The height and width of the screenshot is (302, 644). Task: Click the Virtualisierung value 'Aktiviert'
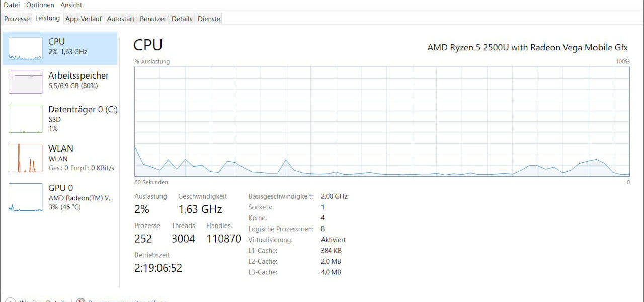[x=333, y=240]
